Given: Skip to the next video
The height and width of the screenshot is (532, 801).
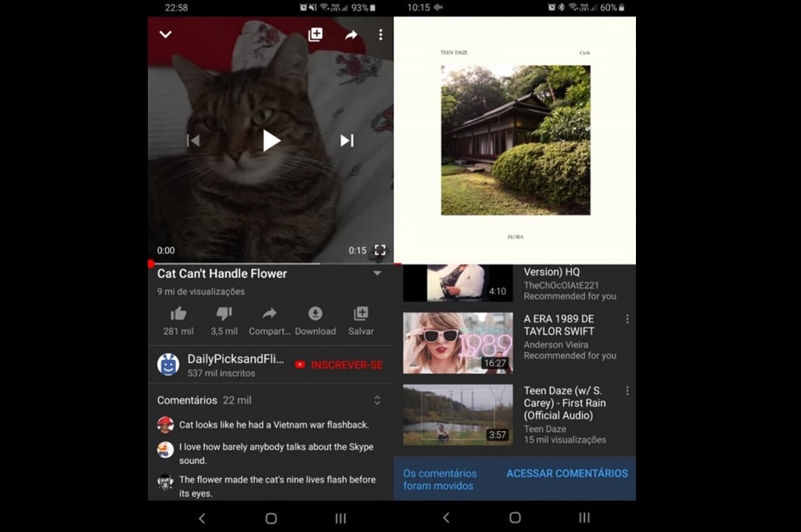Looking at the screenshot, I should click(x=347, y=141).
